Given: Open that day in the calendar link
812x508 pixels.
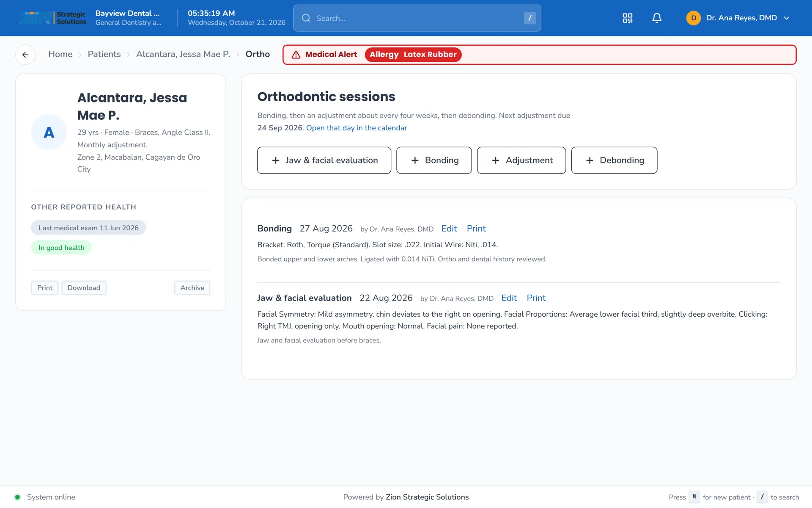Looking at the screenshot, I should point(357,128).
